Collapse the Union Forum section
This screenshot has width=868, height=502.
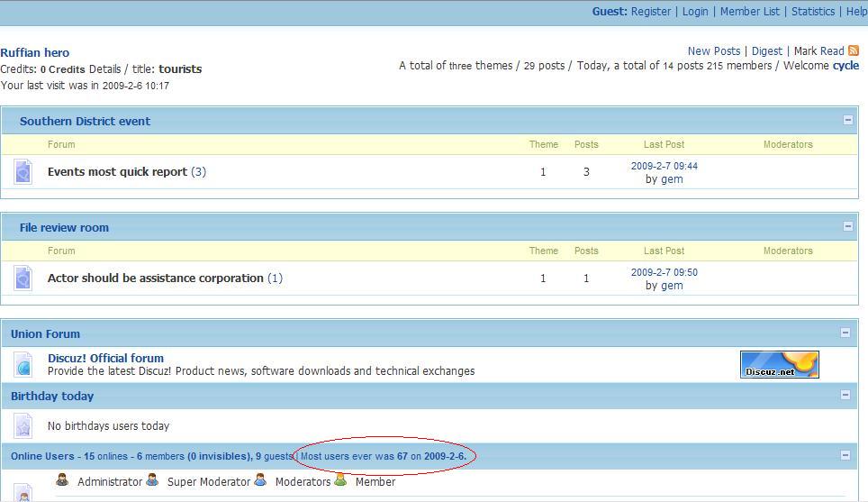[x=845, y=333]
